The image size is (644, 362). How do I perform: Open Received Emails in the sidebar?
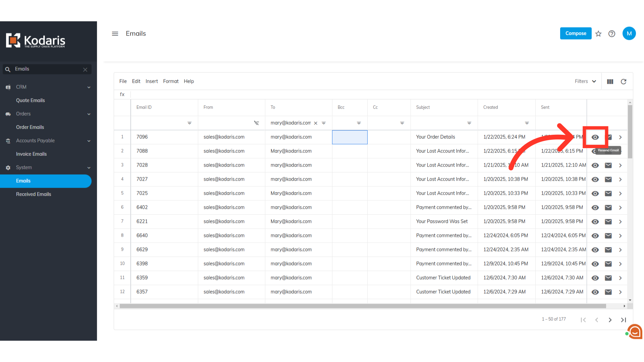point(34,194)
